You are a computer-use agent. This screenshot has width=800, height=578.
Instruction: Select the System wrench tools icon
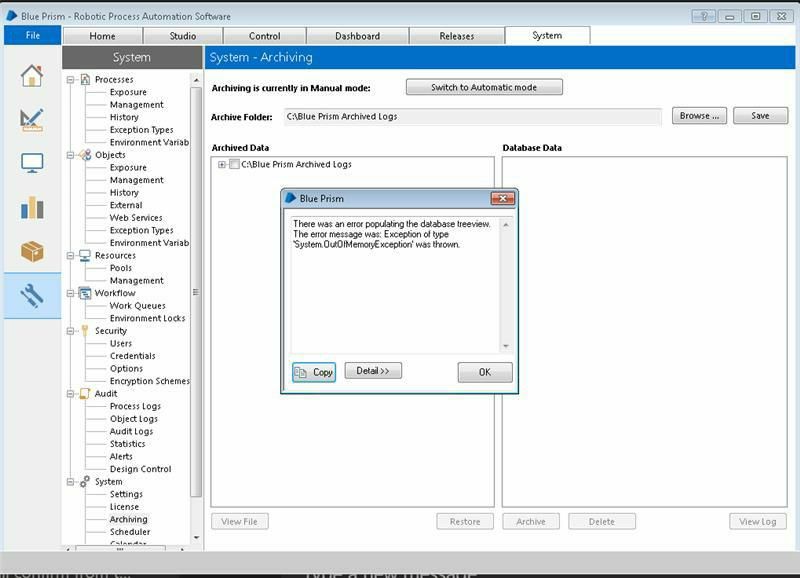[x=32, y=295]
